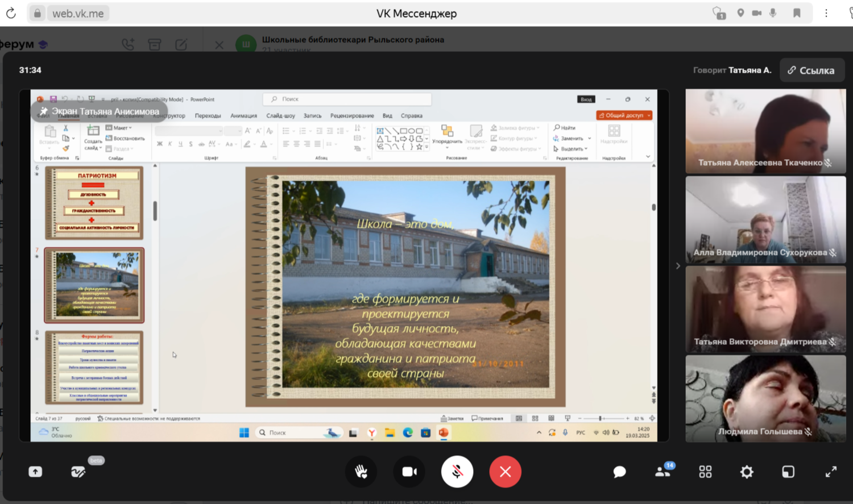Click the browser bookmark icon

(x=797, y=13)
